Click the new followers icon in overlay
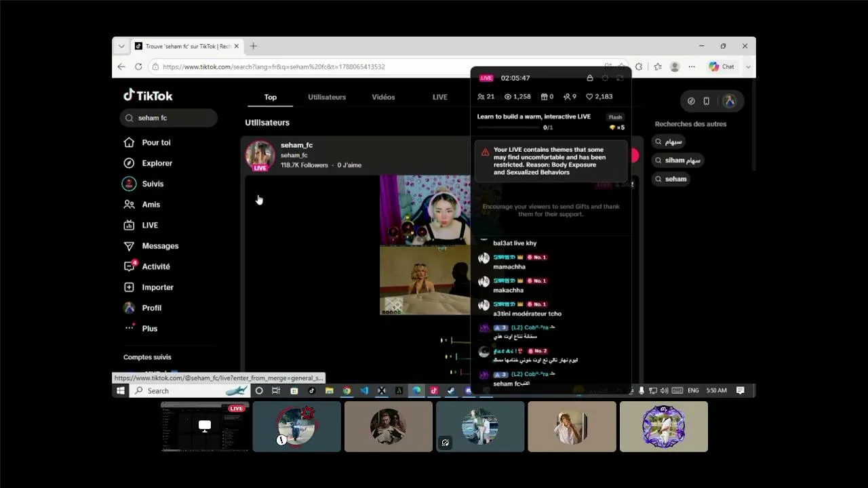868x488 pixels. [x=567, y=97]
